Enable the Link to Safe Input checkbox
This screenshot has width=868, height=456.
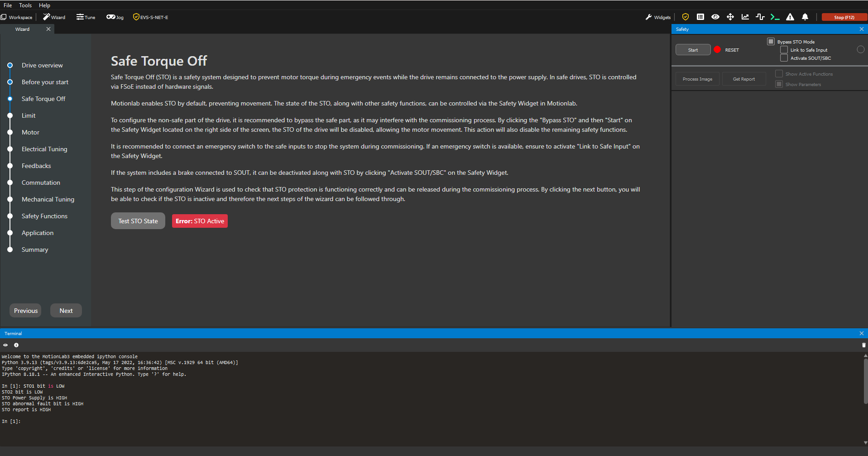point(784,50)
